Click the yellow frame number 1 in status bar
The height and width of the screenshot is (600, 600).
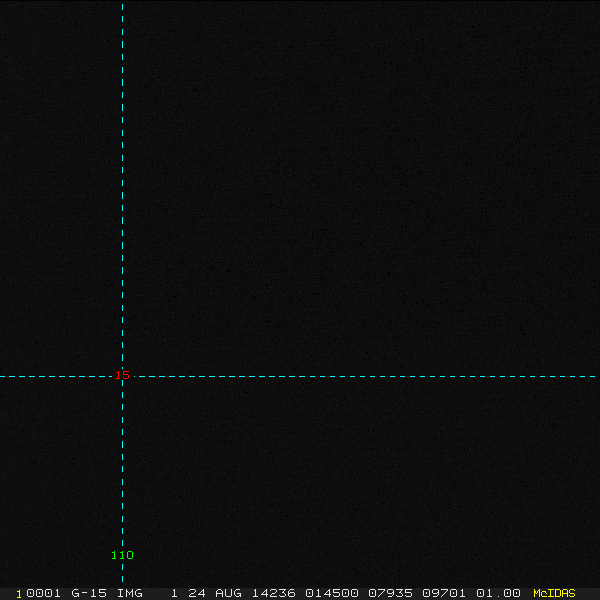point(19,594)
